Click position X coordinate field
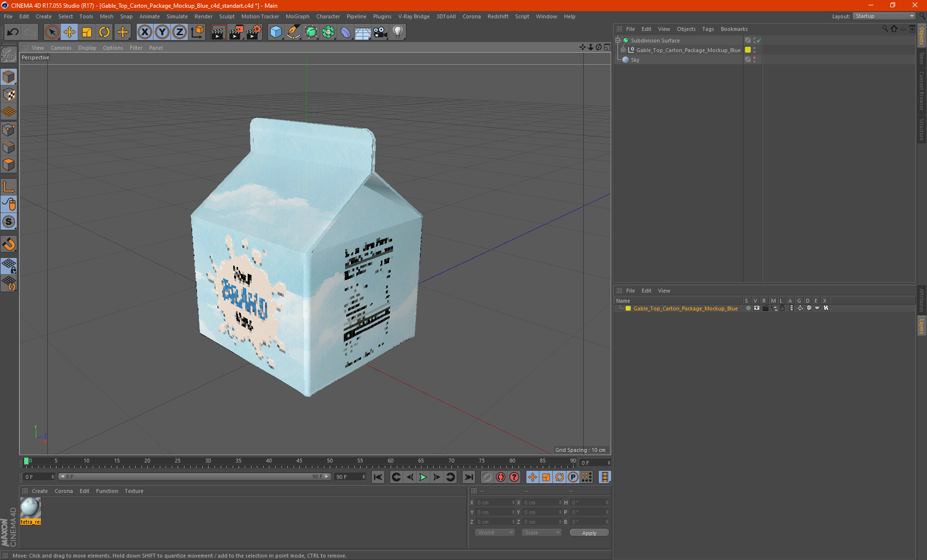 [495, 503]
